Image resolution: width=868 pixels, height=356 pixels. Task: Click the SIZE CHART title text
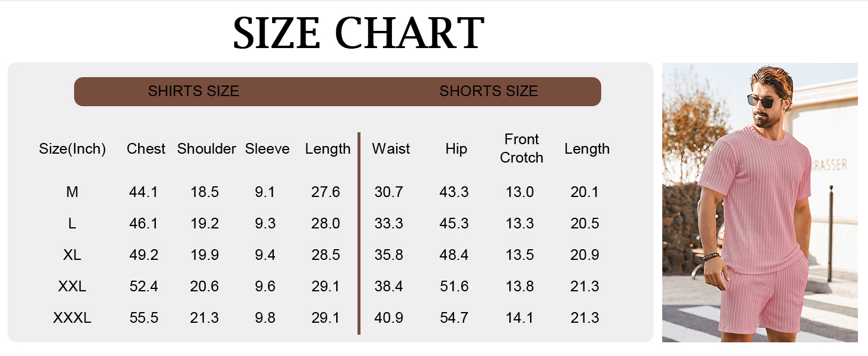tap(358, 33)
